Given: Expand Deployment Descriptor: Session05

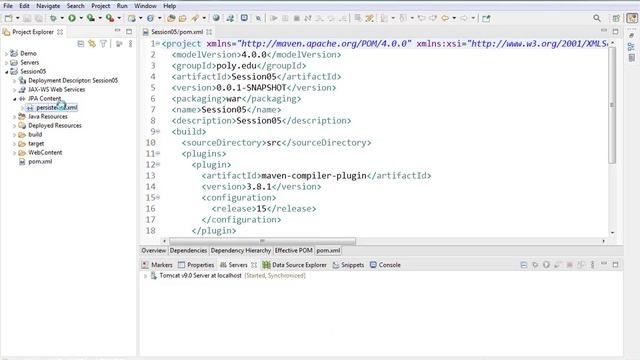Looking at the screenshot, I should coord(14,80).
